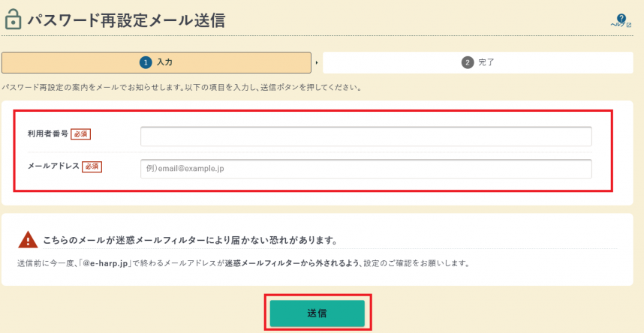
Task: Click the 必須 badge next to 利用者番号
Action: tap(80, 133)
